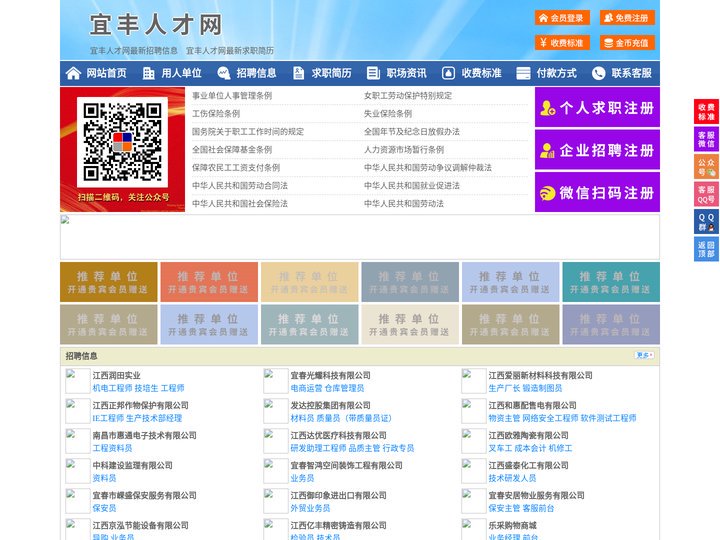
Task: Open the 中华人民共和国劳动合同法 link
Action: click(240, 186)
